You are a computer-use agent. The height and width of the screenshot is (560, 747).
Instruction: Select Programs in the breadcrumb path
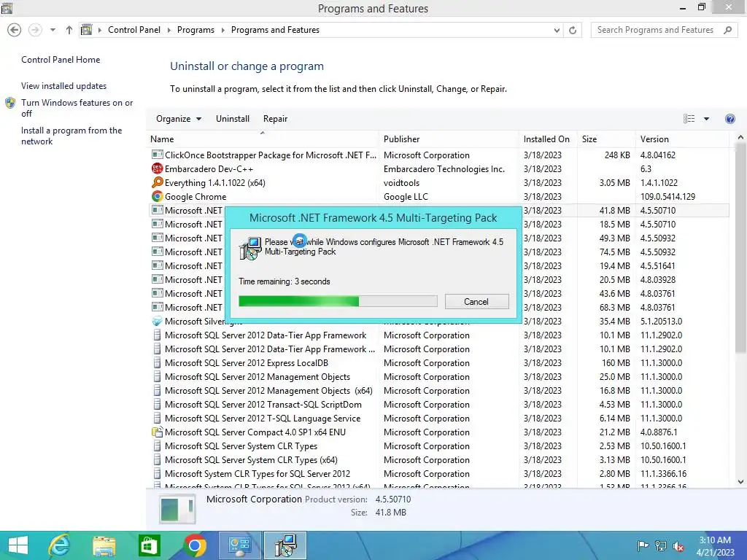tap(196, 30)
